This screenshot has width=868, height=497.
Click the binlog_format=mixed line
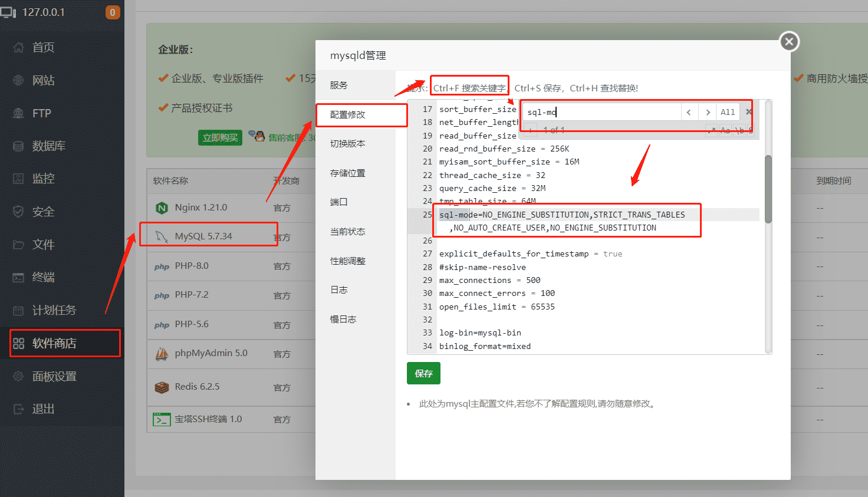(485, 346)
